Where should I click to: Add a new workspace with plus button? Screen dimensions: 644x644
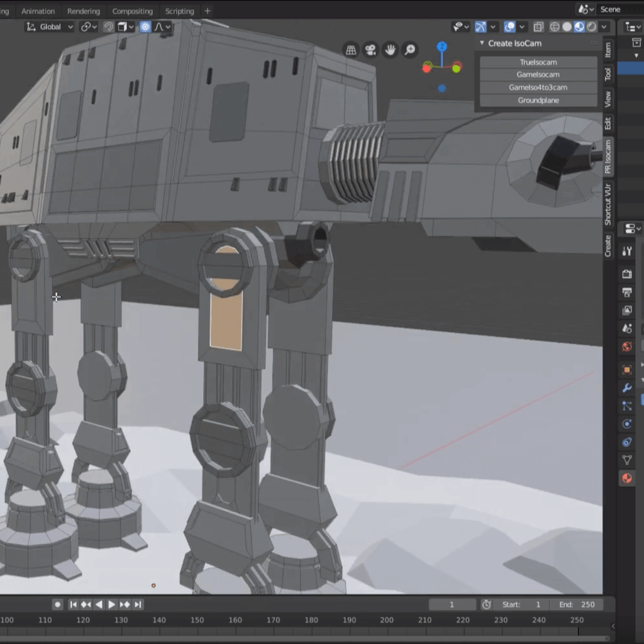coord(208,11)
